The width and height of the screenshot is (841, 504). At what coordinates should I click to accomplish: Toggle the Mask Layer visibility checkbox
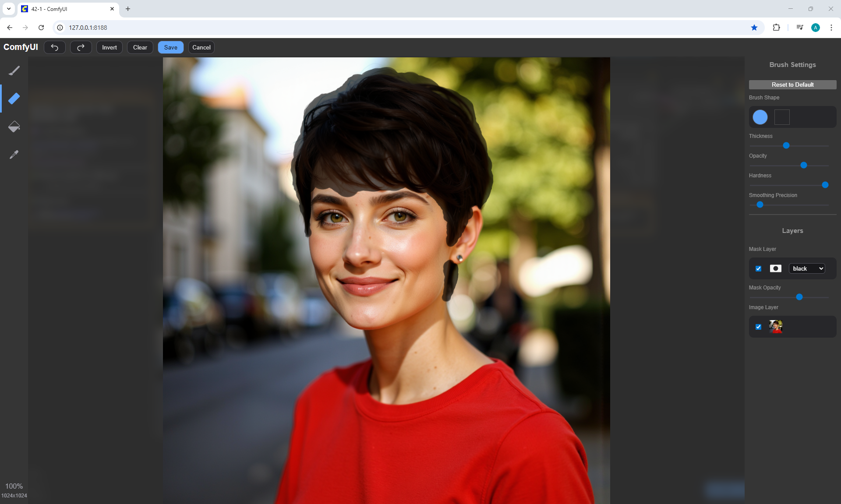[759, 268]
